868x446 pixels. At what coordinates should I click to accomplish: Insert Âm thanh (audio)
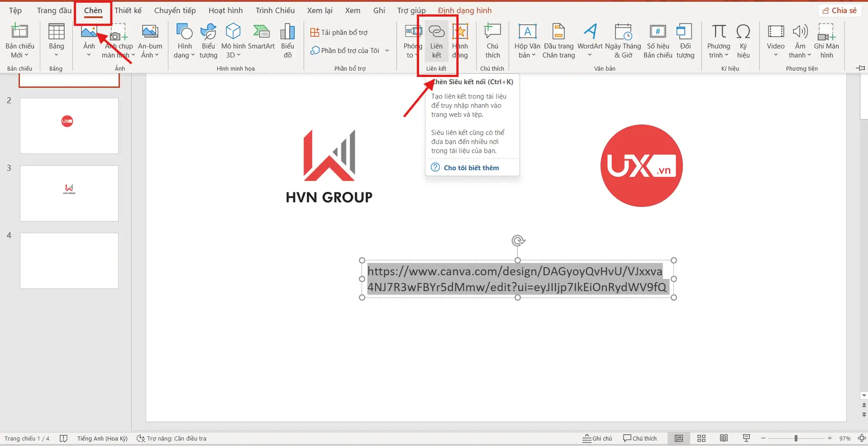(800, 41)
